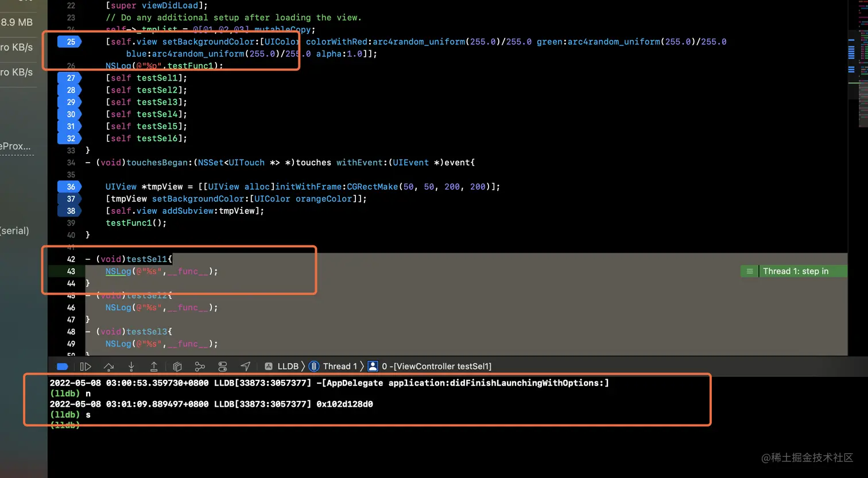The width and height of the screenshot is (868, 478).
Task: Click the console output line with 0x102d128d0
Action: 211,404
